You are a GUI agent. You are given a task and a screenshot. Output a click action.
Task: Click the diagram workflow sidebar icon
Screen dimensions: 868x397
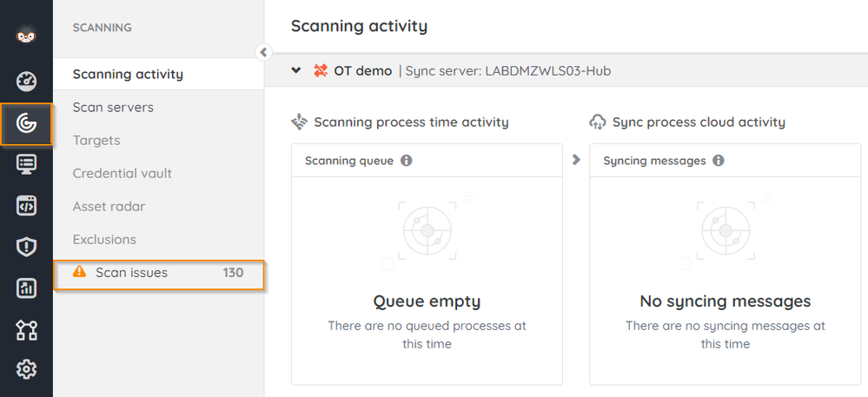[x=26, y=329]
